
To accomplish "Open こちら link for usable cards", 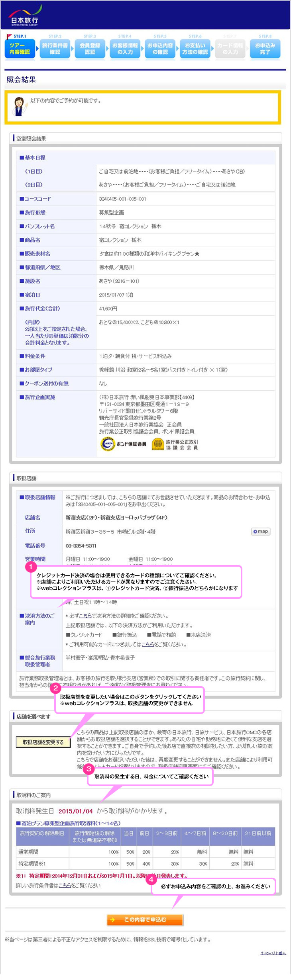I will click(x=147, y=644).
